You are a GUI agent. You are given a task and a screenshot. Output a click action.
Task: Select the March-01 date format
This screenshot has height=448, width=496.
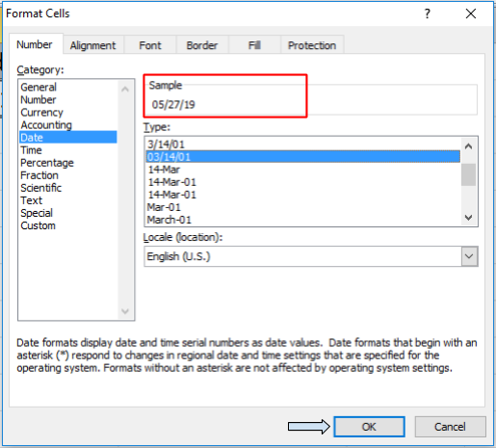coord(170,220)
